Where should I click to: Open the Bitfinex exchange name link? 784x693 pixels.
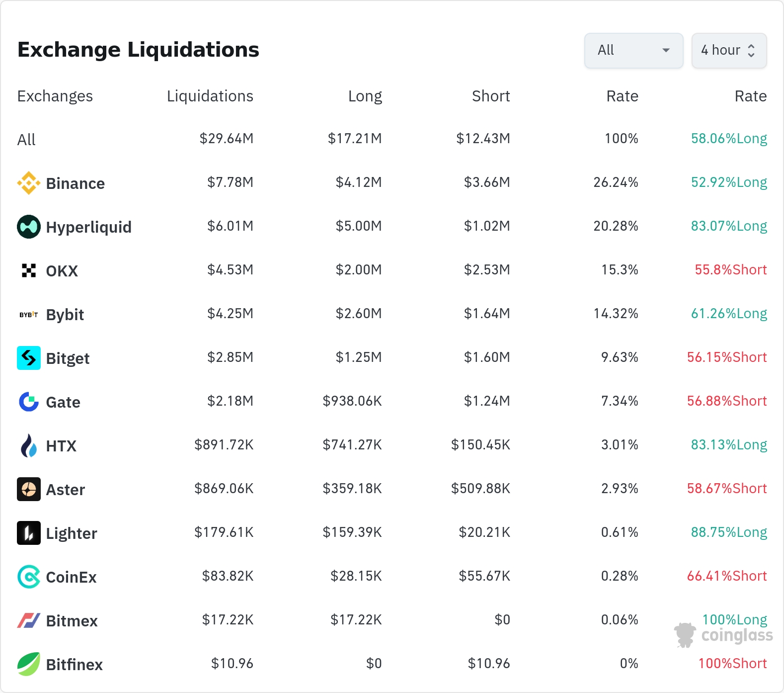coord(74,665)
